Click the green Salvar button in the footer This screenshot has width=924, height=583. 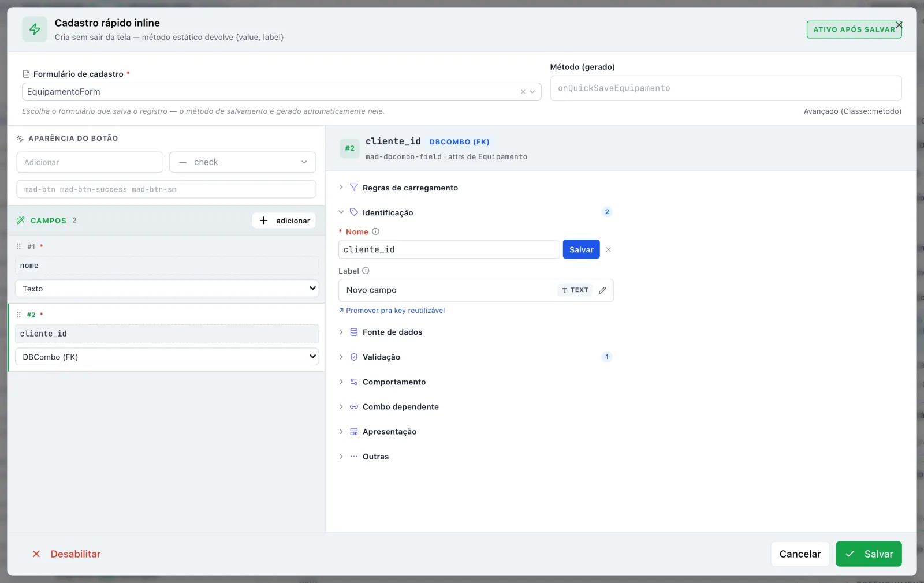(x=869, y=554)
